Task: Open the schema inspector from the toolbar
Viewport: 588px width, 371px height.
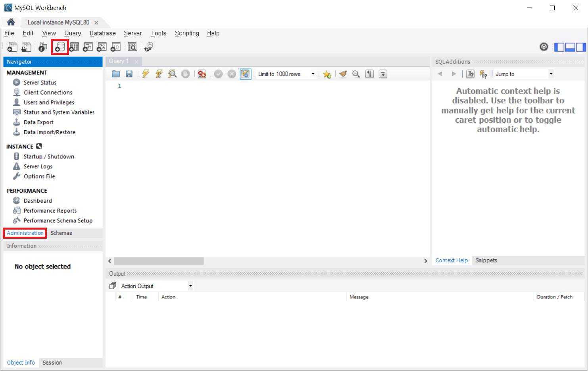Action: point(42,47)
